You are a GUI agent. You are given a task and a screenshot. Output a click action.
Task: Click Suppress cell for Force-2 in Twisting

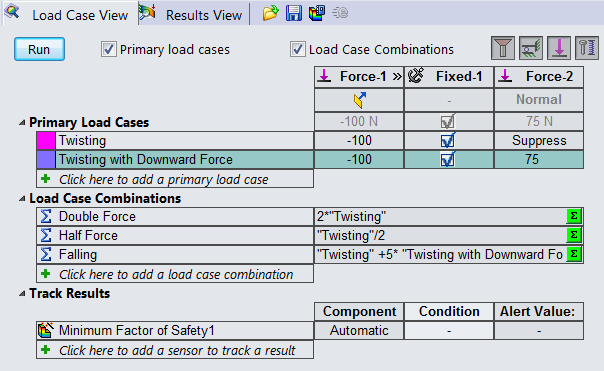click(x=539, y=141)
